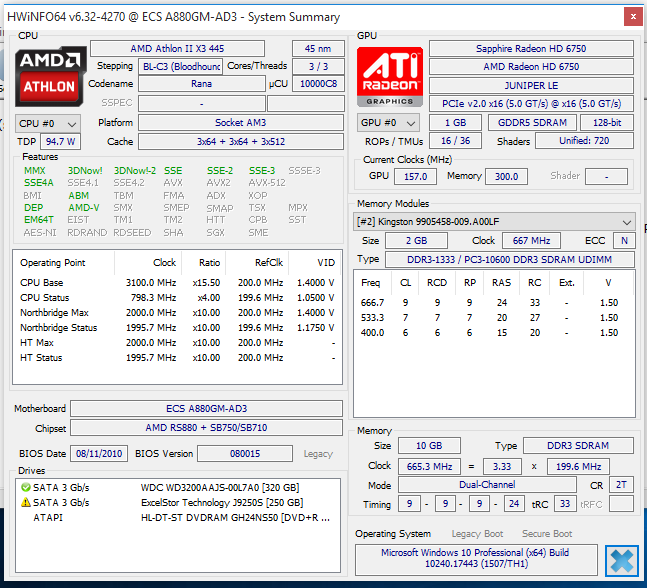
Task: Click the 665.3 MHz memory clock value
Action: [429, 467]
